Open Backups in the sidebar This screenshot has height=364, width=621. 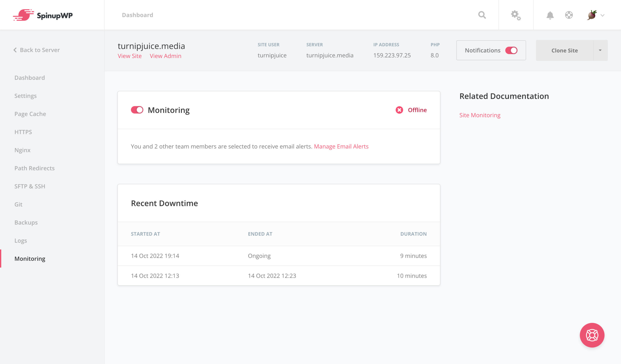pos(26,222)
